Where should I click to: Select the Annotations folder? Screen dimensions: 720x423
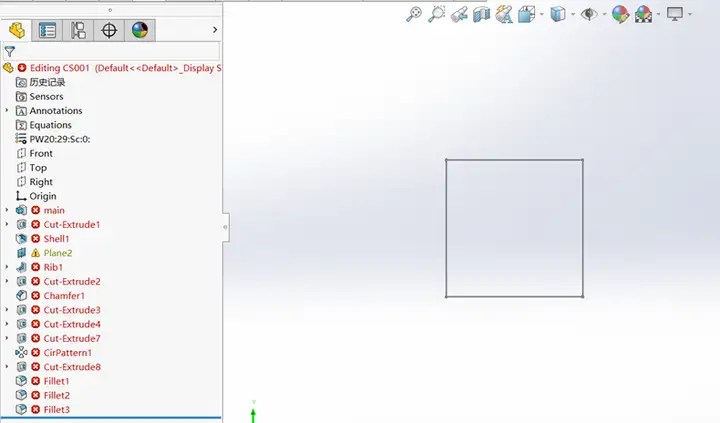tap(56, 111)
